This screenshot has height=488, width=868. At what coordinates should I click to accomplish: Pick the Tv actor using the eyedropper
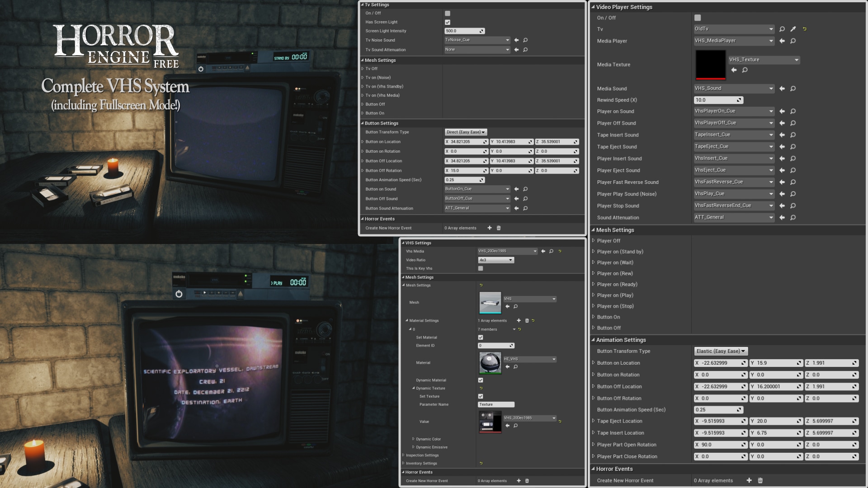[x=793, y=28]
